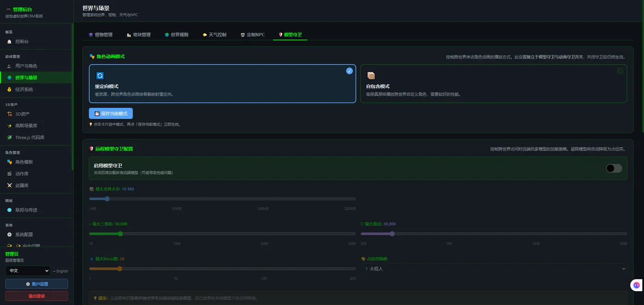Switch to the 定制NPC tab

253,35
